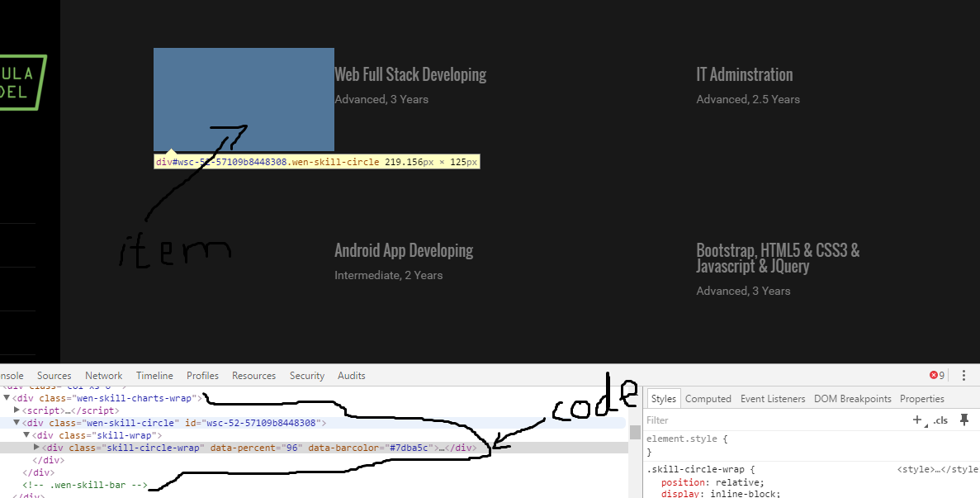This screenshot has width=980, height=498.
Task: Click the .skill-circle-wrap selector
Action: point(696,469)
